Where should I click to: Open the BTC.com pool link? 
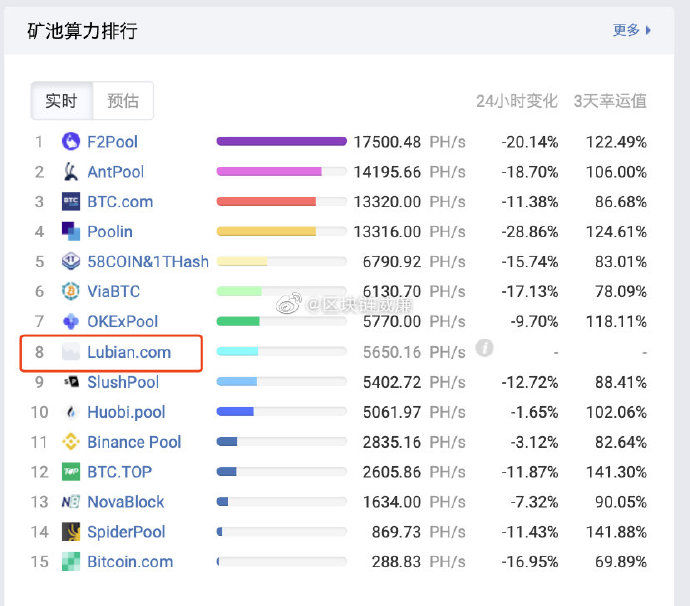120,202
